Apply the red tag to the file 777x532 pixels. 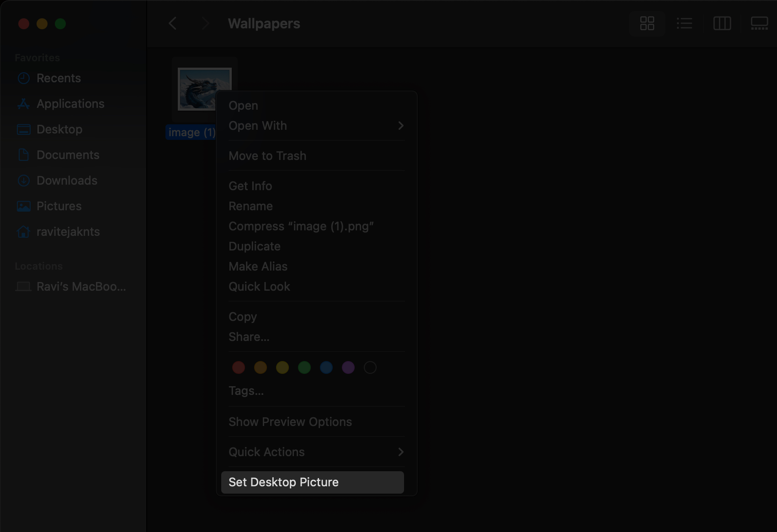click(x=238, y=367)
